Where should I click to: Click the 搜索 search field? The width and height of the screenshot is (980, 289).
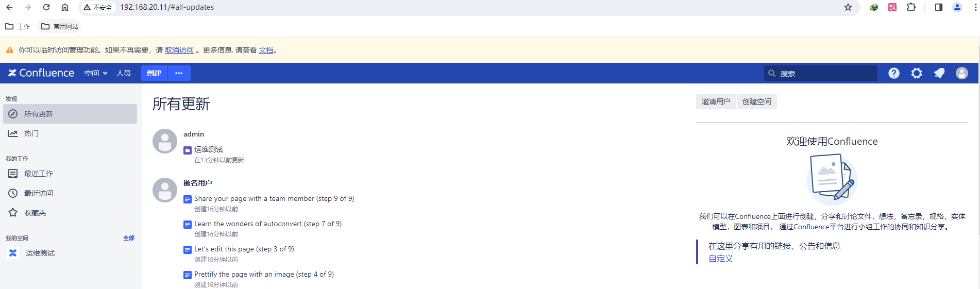(824, 73)
